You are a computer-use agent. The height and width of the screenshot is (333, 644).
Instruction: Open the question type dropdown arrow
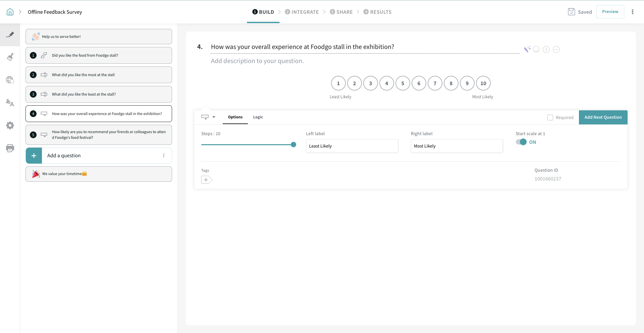(214, 117)
